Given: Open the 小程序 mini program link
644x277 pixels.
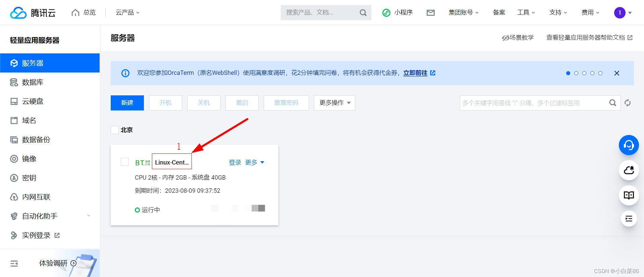Looking at the screenshot, I should pyautogui.click(x=397, y=12).
